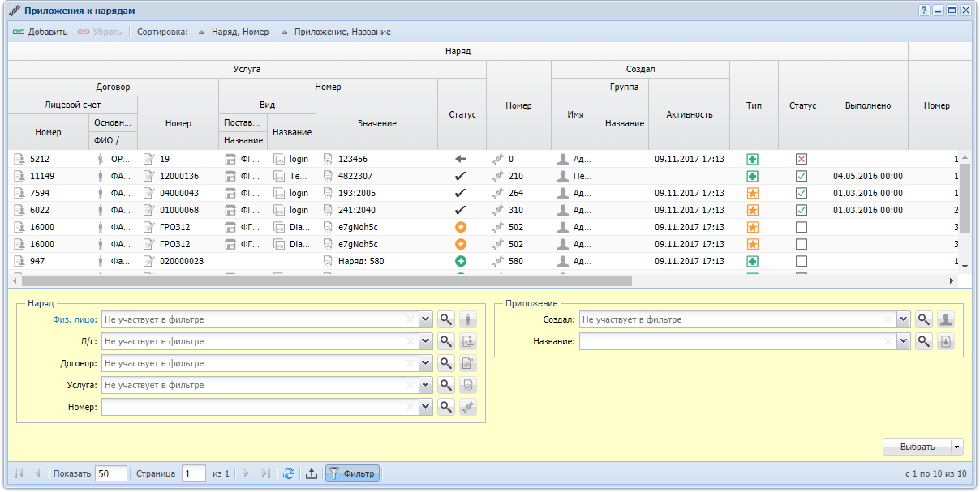Open the Договор dropdown arrow
This screenshot has width=980, height=492.
(426, 363)
